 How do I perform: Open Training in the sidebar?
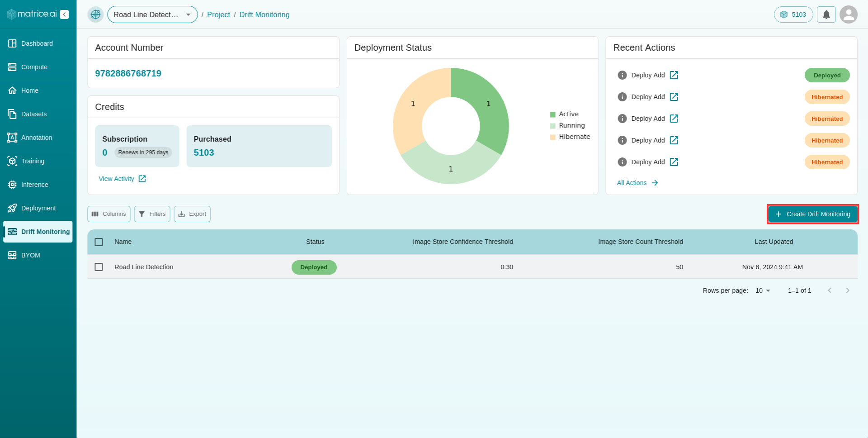[38, 161]
